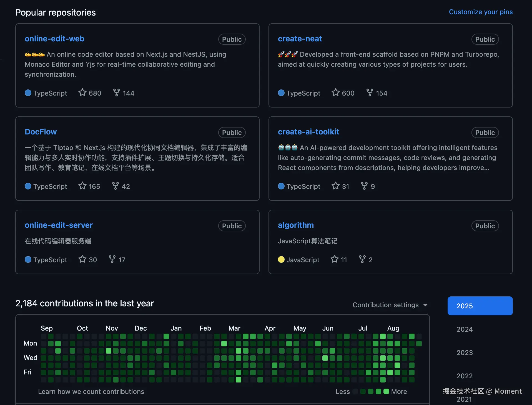Screen dimensions: 532x405
Task: Click the Public badge on algorithm card
Action: [485, 226]
